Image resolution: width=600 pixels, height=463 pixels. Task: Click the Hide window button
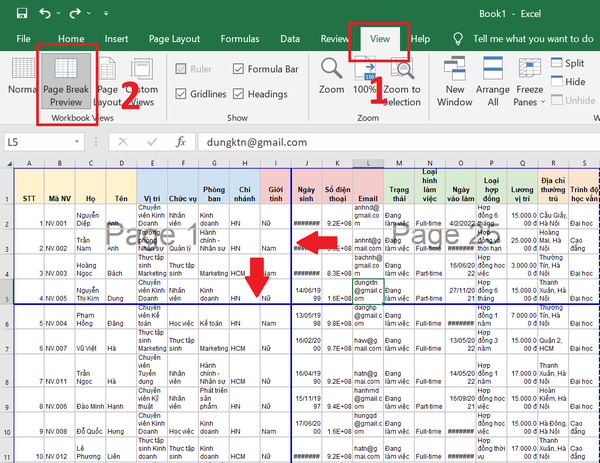[x=568, y=82]
